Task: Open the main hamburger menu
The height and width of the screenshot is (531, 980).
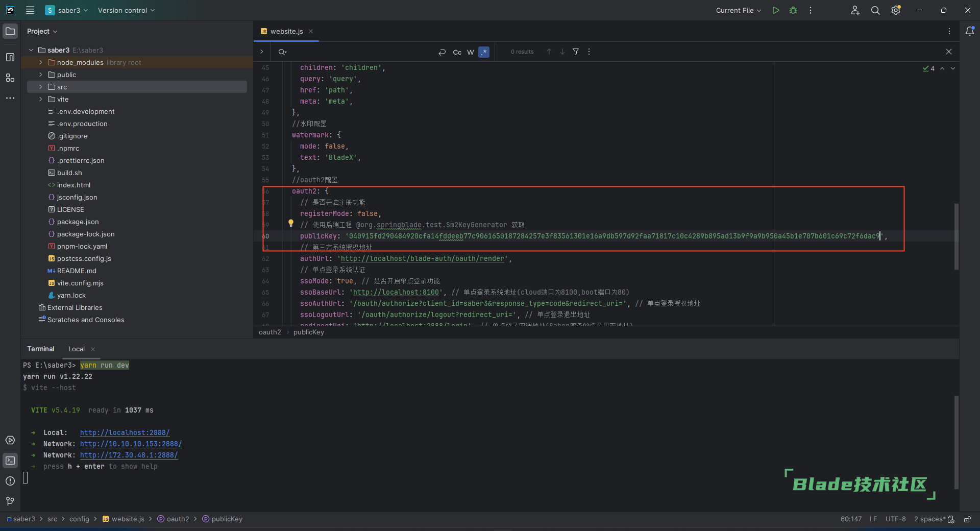Action: (x=30, y=10)
